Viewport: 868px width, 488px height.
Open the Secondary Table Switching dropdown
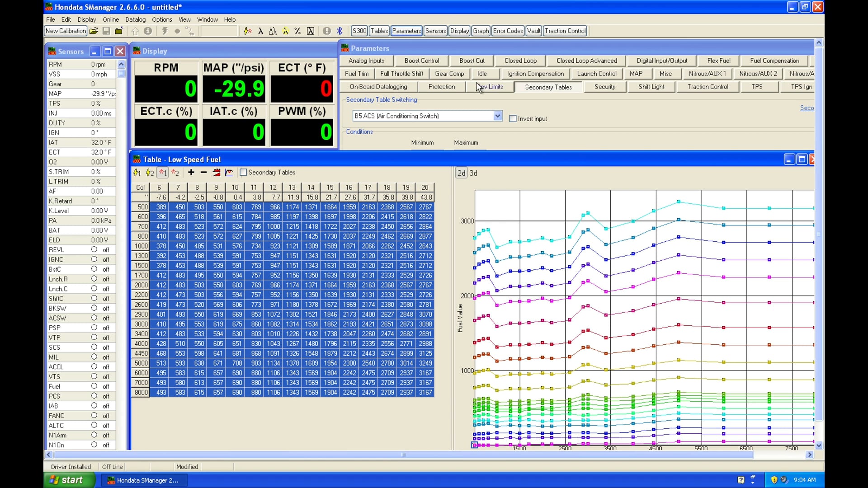click(497, 116)
